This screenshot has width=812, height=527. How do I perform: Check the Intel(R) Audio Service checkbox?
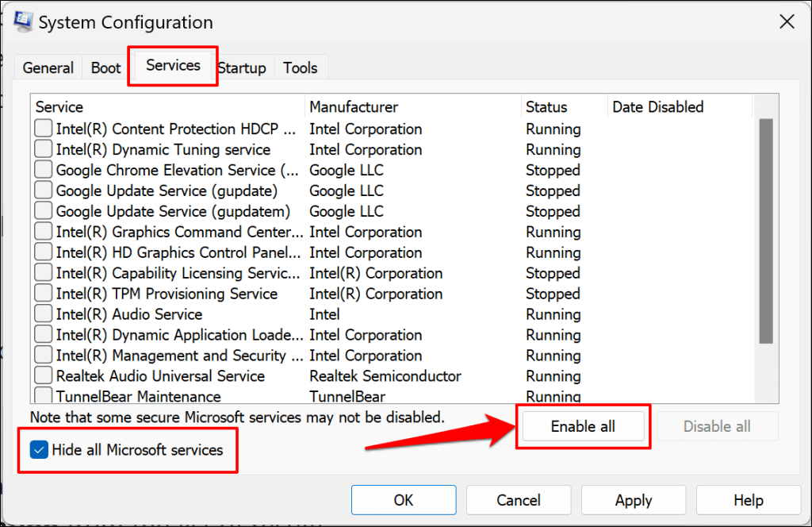pyautogui.click(x=44, y=314)
